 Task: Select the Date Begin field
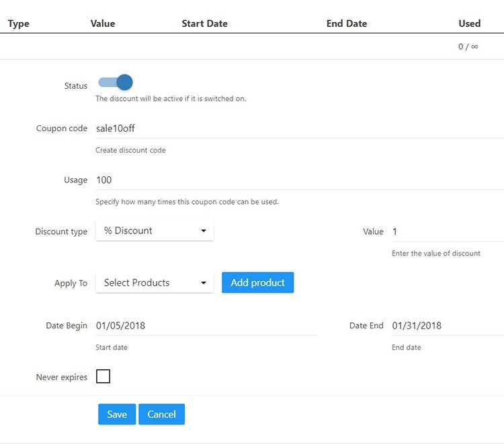point(205,326)
